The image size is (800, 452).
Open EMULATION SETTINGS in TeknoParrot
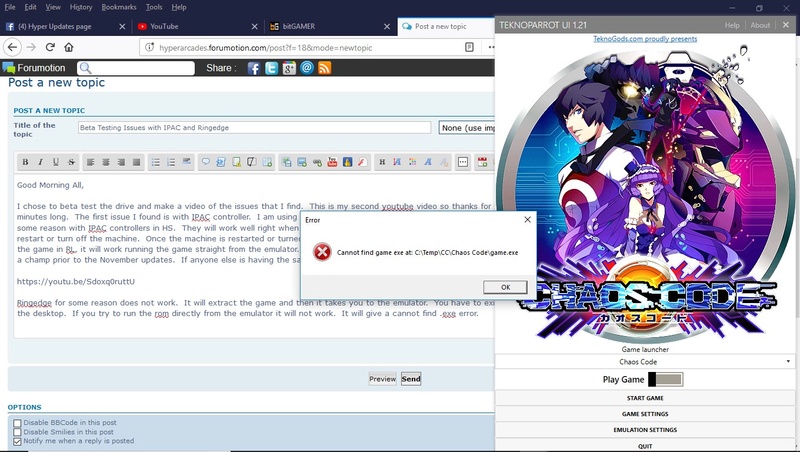click(645, 430)
